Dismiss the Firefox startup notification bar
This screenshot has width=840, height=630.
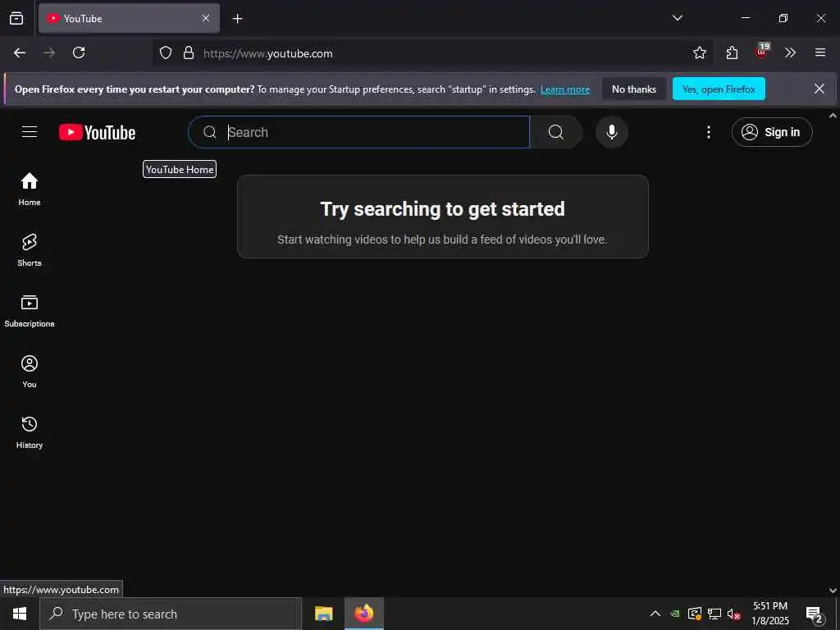pos(819,89)
